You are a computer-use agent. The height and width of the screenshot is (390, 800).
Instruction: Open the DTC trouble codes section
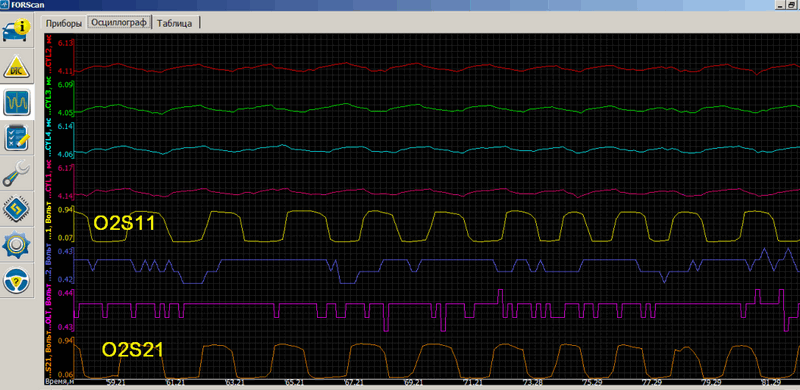[17, 65]
